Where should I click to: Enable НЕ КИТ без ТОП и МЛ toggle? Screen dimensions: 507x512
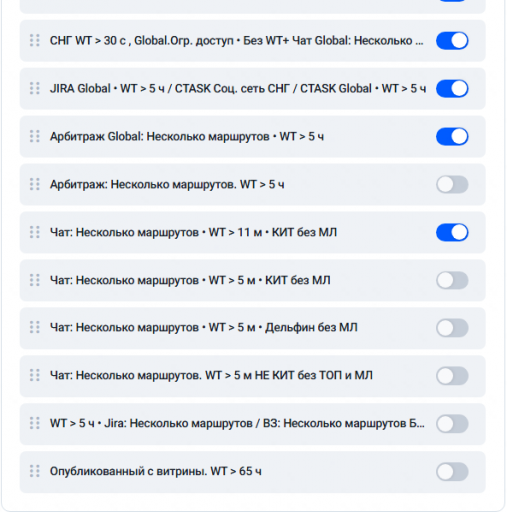click(452, 376)
